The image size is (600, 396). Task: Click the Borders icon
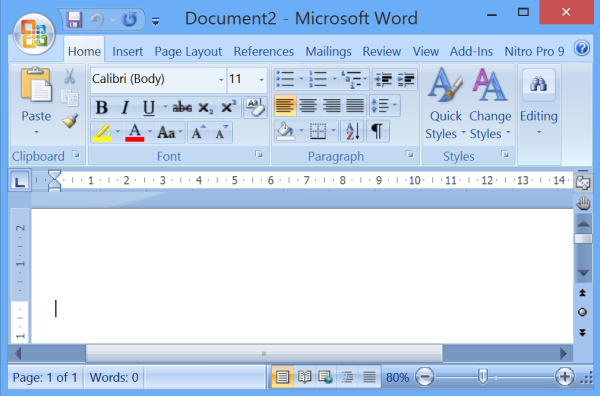pyautogui.click(x=318, y=131)
